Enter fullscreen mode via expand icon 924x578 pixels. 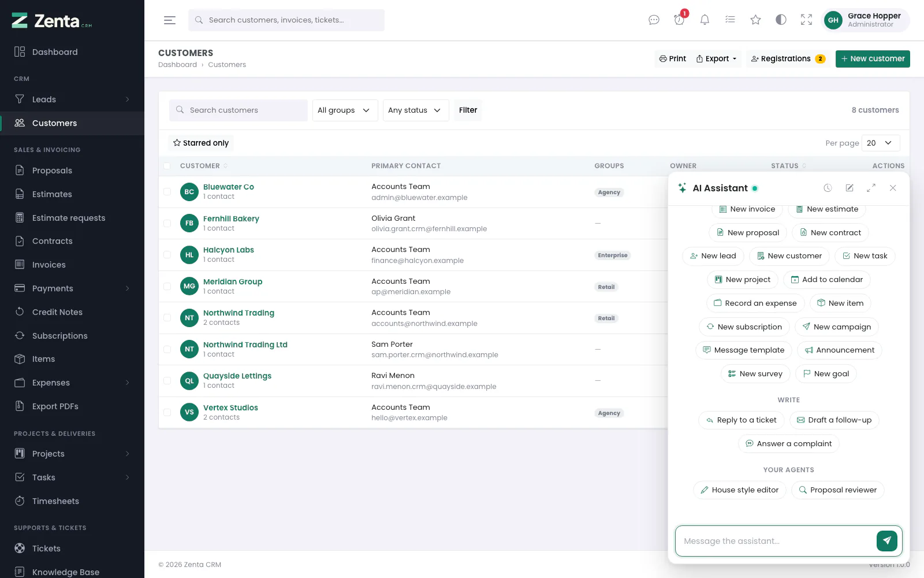click(x=806, y=20)
